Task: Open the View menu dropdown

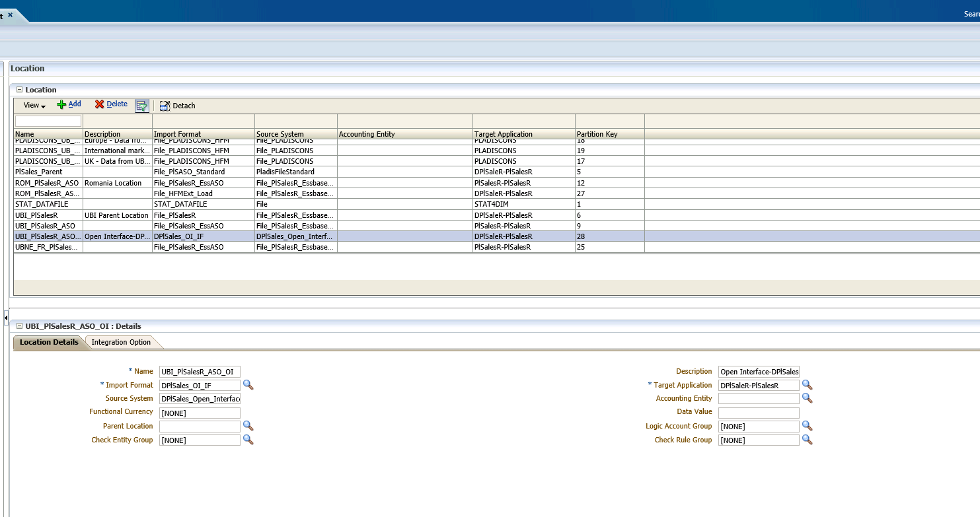Action: (x=32, y=105)
